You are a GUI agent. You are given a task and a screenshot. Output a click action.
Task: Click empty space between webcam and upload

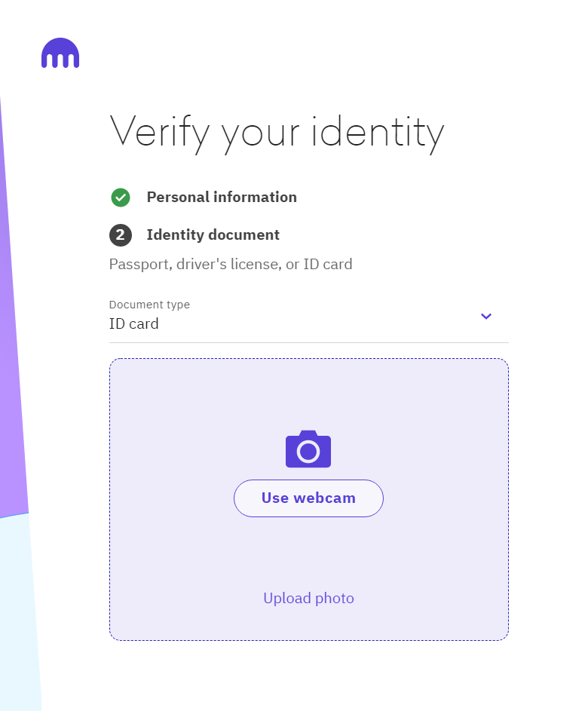308,553
